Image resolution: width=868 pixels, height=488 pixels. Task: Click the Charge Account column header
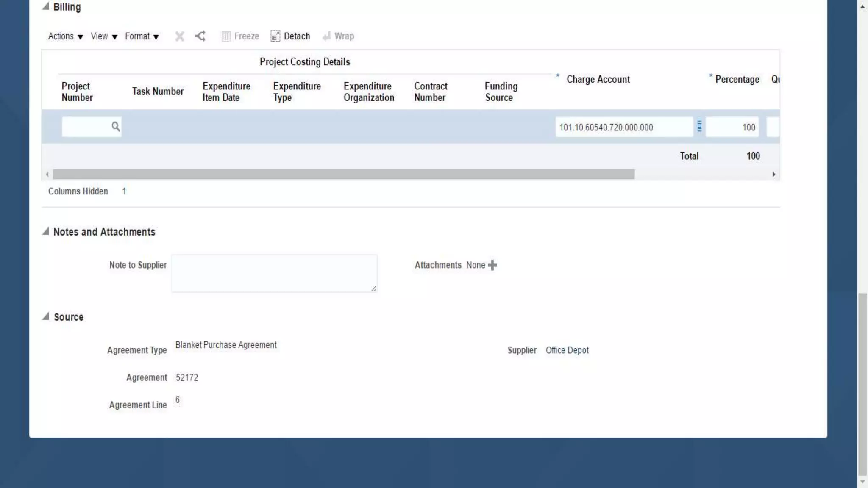tap(598, 79)
